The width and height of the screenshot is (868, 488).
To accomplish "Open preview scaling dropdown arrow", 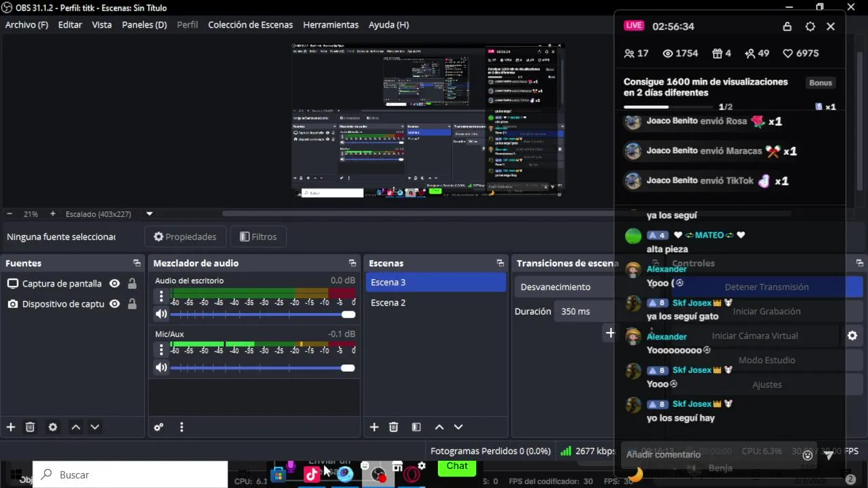I will point(149,213).
